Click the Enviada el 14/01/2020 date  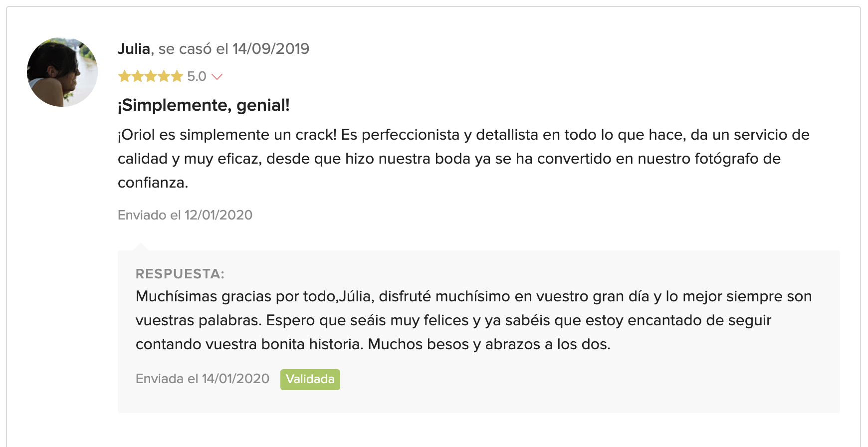point(202,379)
